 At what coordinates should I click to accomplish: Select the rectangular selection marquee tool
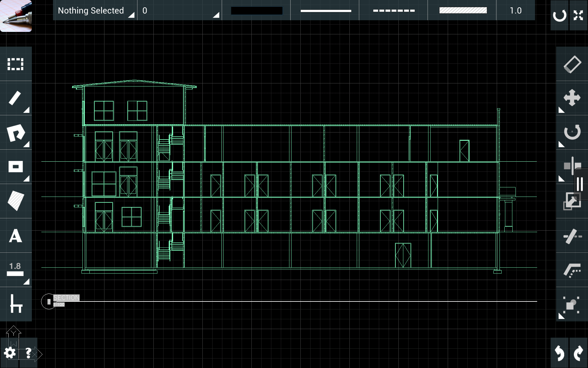[x=15, y=64]
